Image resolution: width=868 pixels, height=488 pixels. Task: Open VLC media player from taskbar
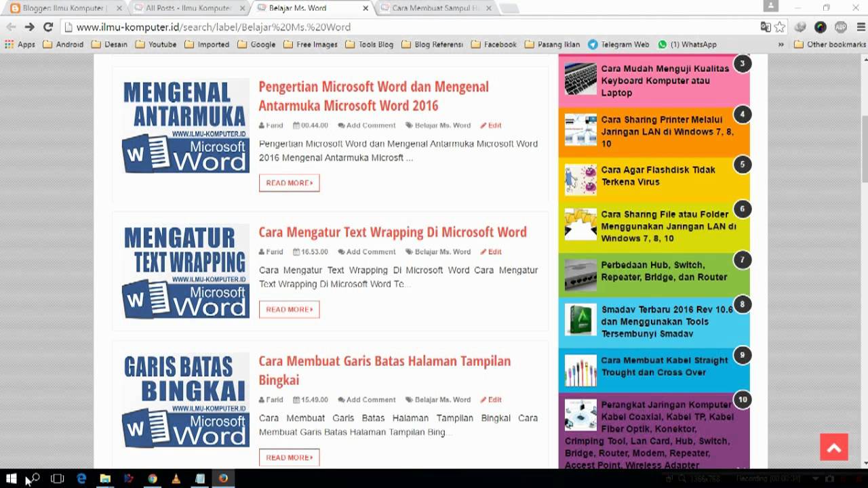(x=176, y=479)
